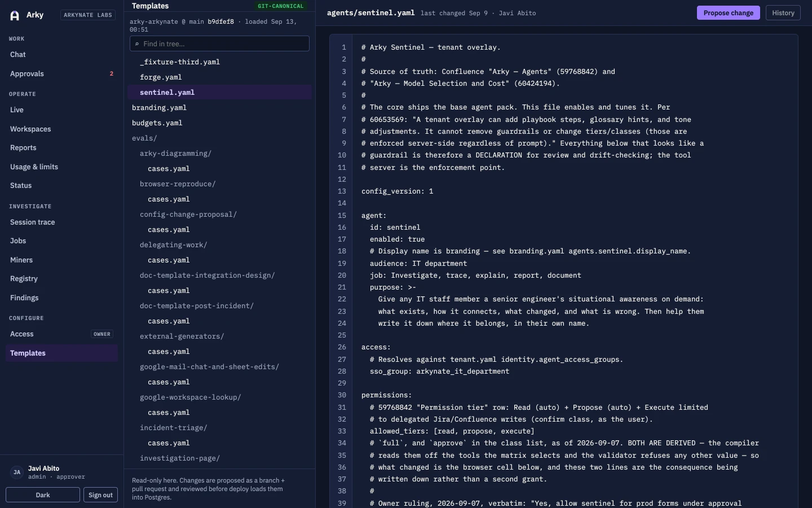812x508 pixels.
Task: Collapse the config-change-proposal/ folder
Action: click(219, 214)
